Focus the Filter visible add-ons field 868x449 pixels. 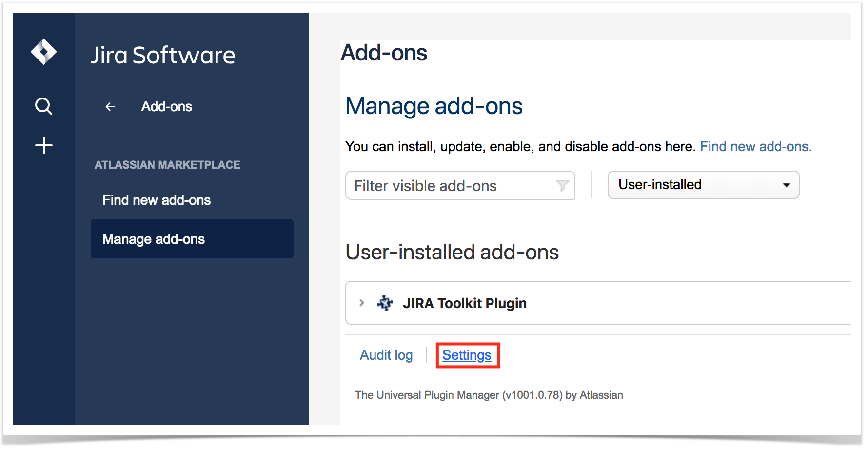(x=460, y=185)
